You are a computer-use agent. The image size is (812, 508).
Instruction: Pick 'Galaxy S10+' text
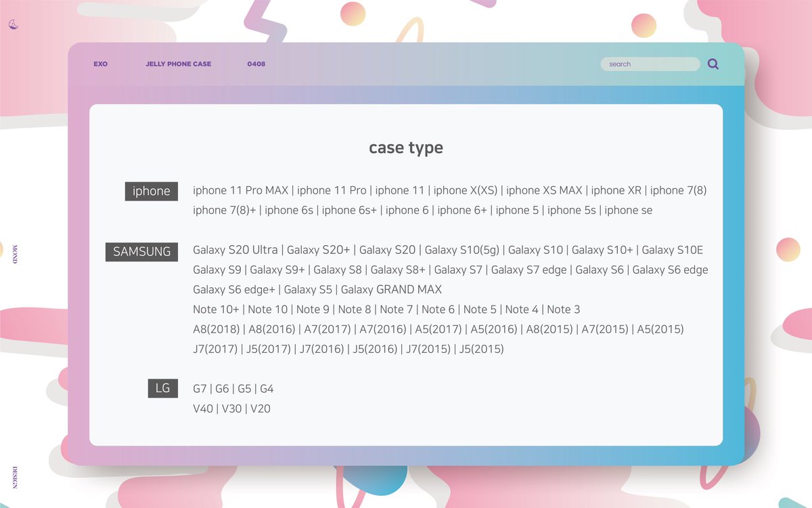602,250
